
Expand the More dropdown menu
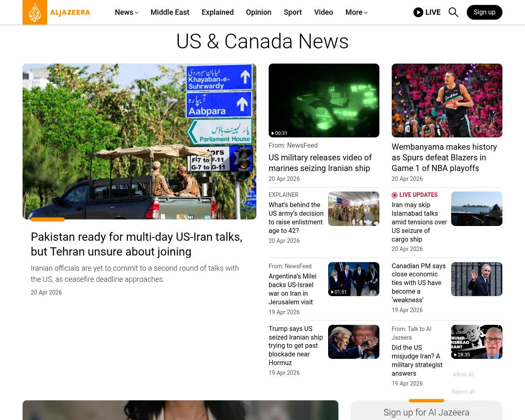pos(356,12)
